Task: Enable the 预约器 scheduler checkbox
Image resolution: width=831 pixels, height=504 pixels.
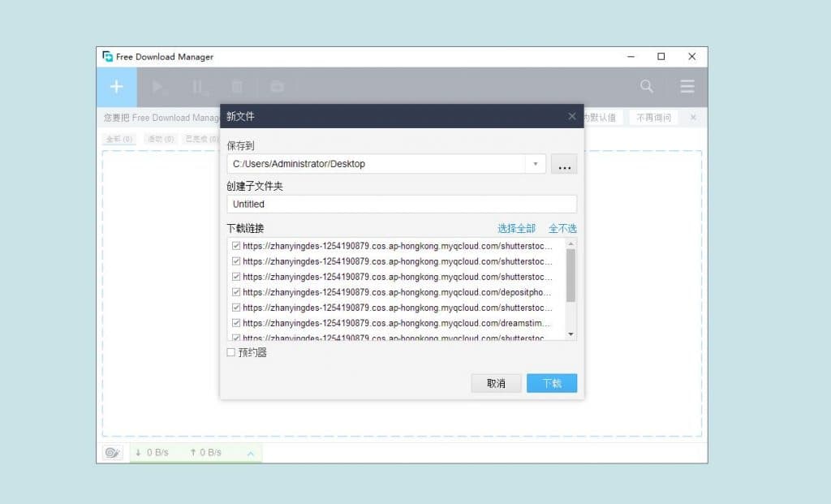Action: (x=230, y=352)
